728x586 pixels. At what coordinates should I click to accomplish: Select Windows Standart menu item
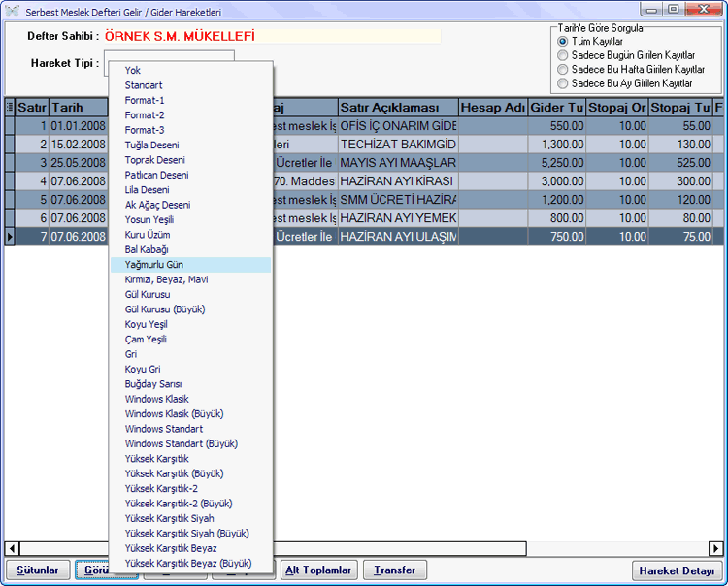pyautogui.click(x=191, y=429)
